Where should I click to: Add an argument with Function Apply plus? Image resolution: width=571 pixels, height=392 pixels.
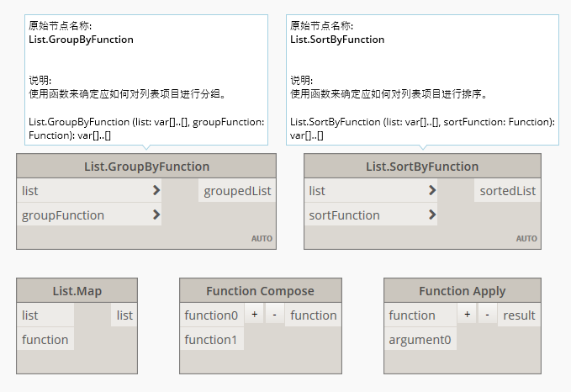coord(467,315)
